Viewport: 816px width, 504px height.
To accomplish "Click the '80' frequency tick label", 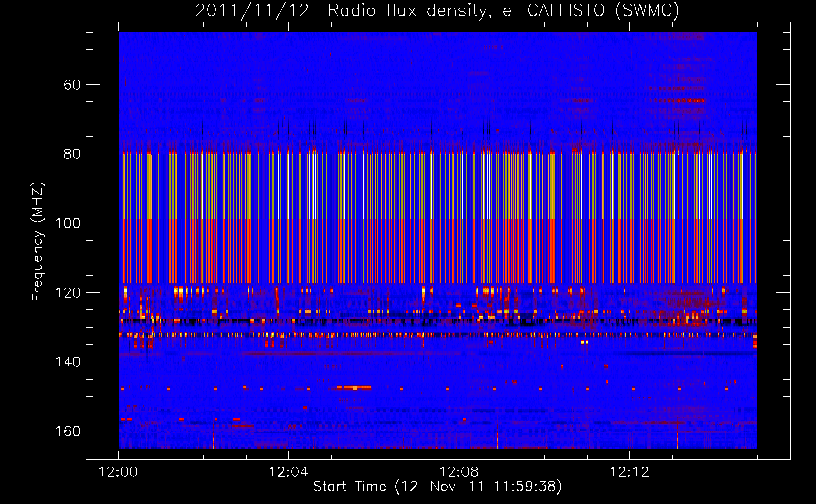I will pyautogui.click(x=72, y=154).
